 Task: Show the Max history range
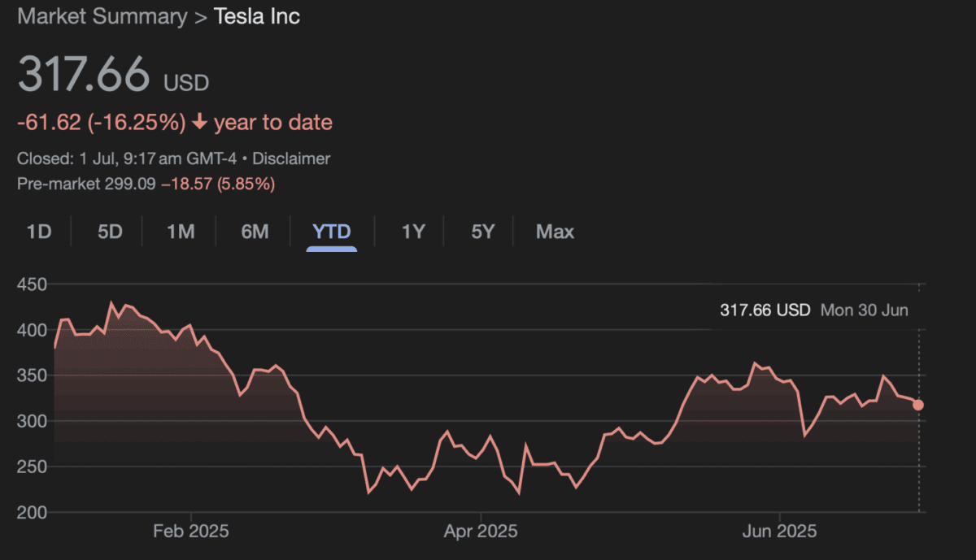pos(555,232)
